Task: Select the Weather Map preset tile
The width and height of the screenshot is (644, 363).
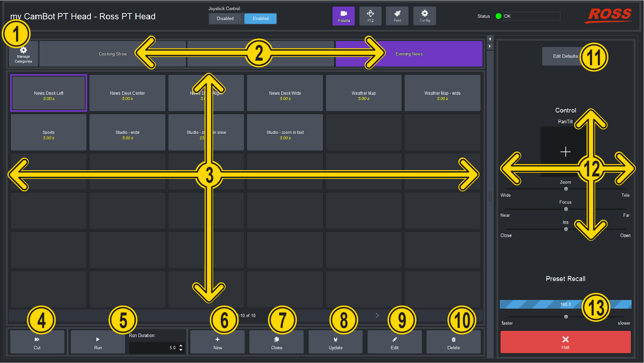Action: (x=364, y=93)
